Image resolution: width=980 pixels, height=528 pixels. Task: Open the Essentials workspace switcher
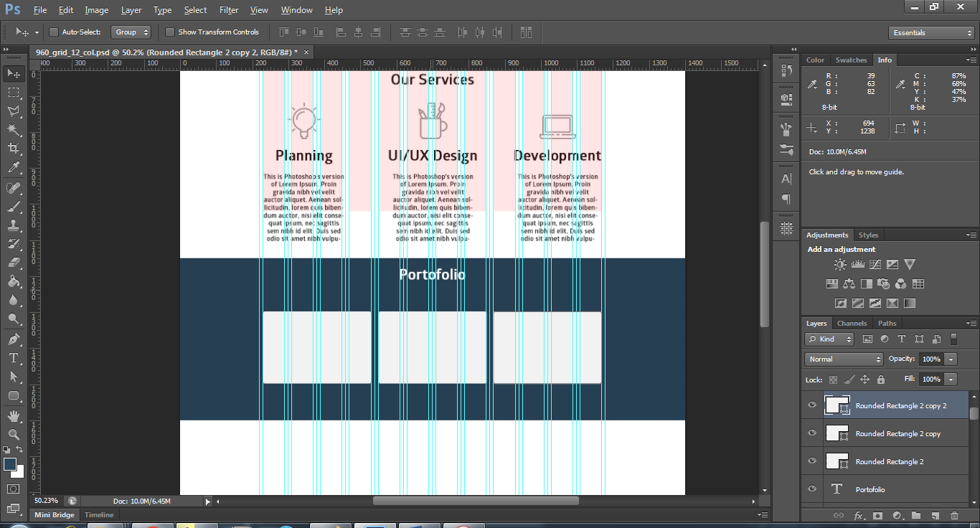coord(930,32)
